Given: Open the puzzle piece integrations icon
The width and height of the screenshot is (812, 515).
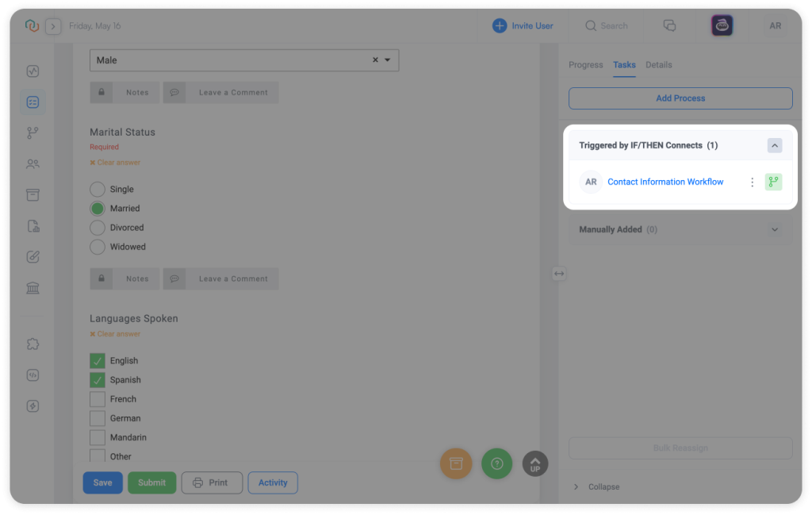Looking at the screenshot, I should point(33,344).
